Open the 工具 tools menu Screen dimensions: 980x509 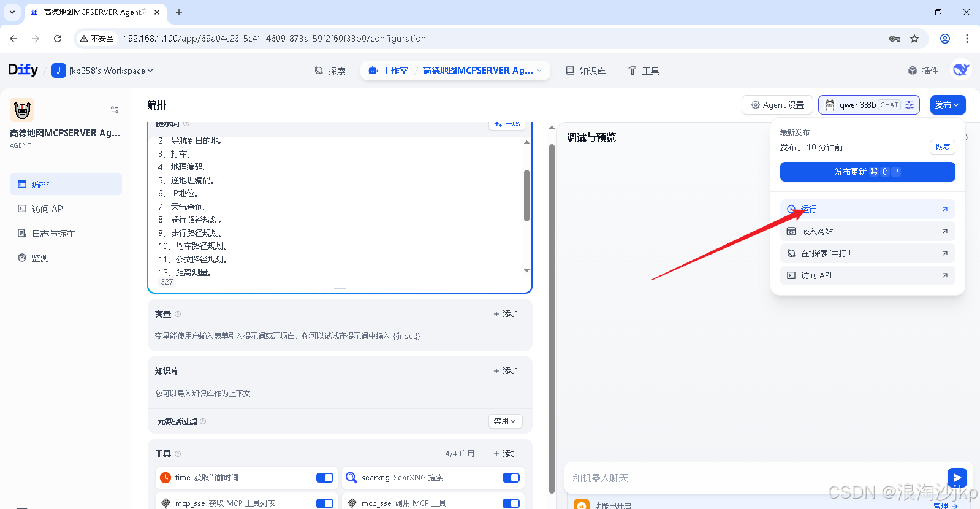point(644,71)
